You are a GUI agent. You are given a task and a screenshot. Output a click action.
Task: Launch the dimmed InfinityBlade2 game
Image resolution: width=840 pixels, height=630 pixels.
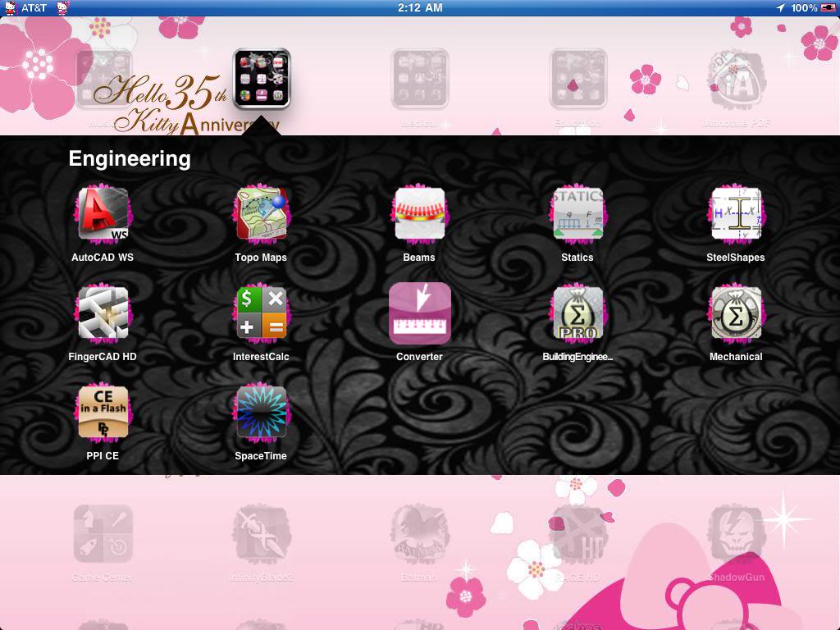261,533
